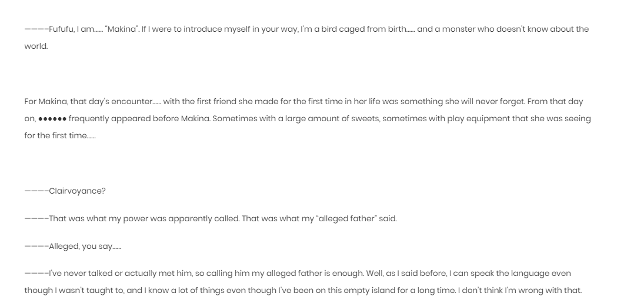Click "I don't think I'm wrong with that."
644x306 pixels.
(520, 290)
